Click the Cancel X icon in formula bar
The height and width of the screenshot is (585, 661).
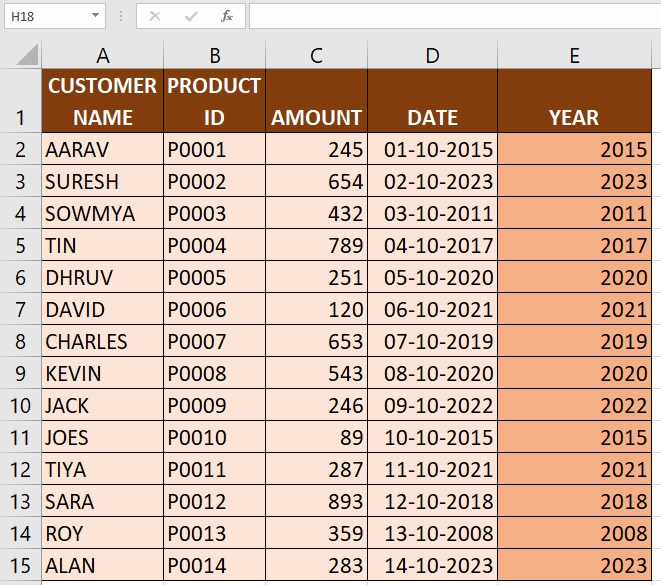155,16
